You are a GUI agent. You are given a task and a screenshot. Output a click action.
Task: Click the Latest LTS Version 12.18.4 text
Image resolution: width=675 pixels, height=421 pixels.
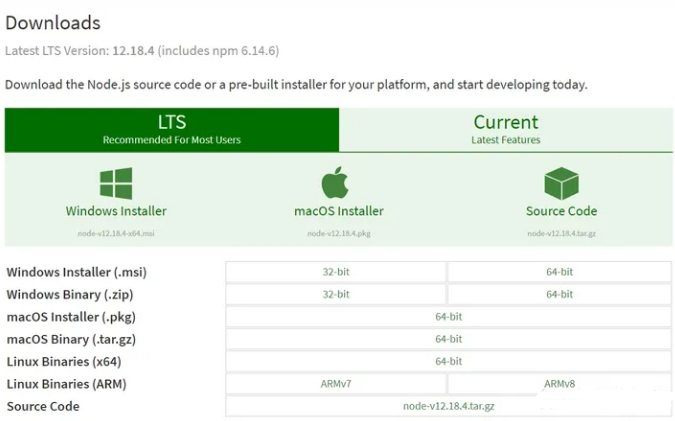tap(142, 51)
